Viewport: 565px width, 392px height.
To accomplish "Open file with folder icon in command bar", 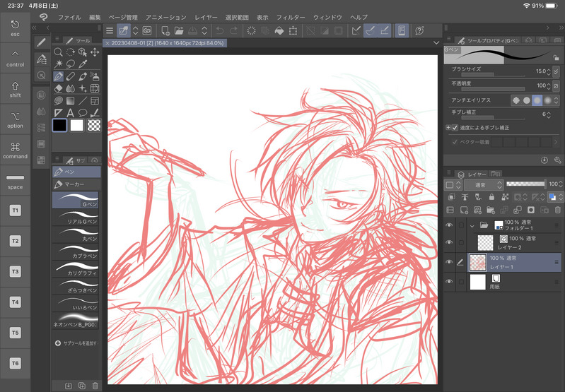I will click(x=179, y=31).
